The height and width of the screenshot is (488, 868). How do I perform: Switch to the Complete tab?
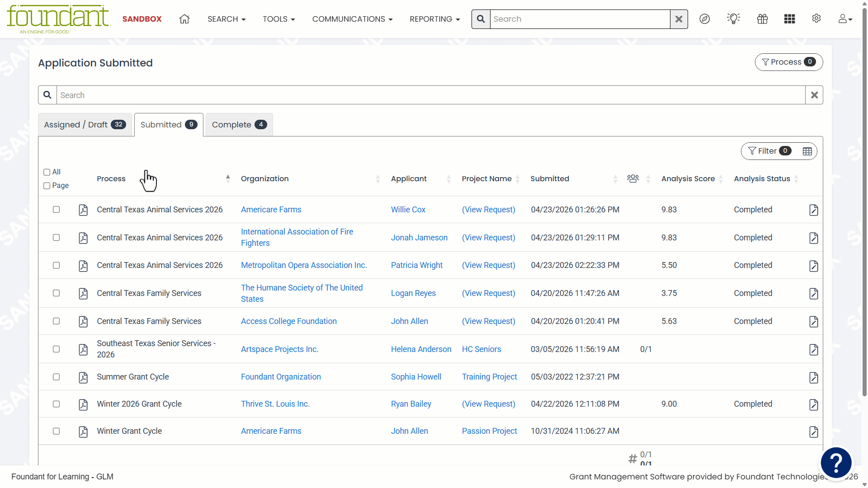pyautogui.click(x=239, y=125)
